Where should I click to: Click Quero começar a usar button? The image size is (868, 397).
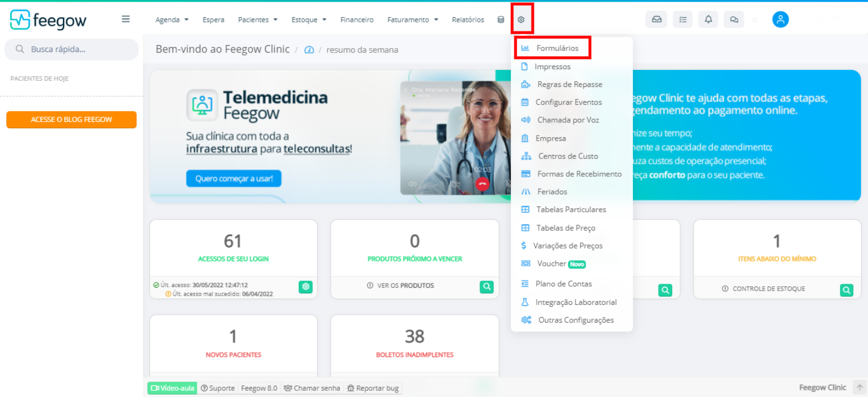[233, 178]
